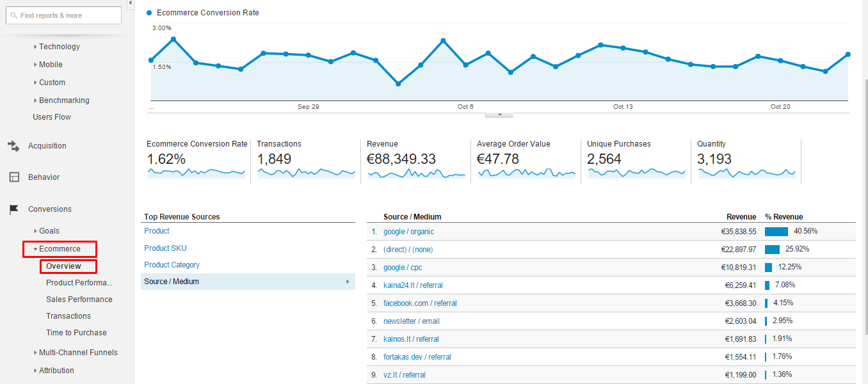Click the 40.56% revenue bar

(776, 232)
